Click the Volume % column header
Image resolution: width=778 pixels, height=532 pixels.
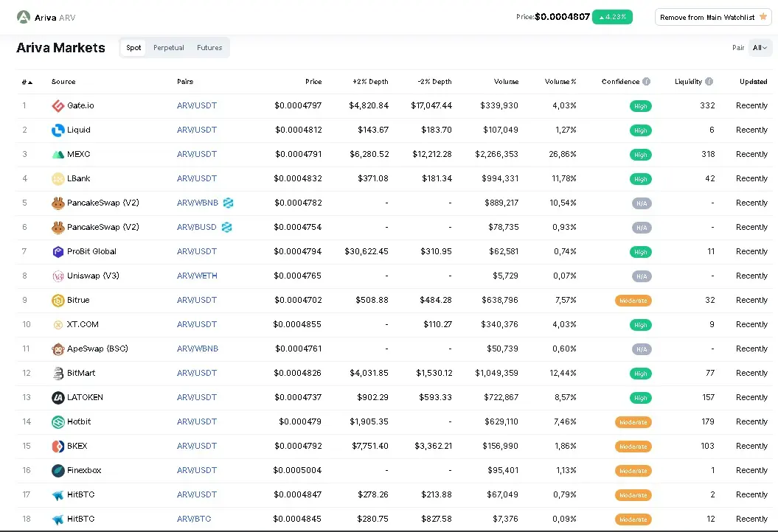(560, 81)
